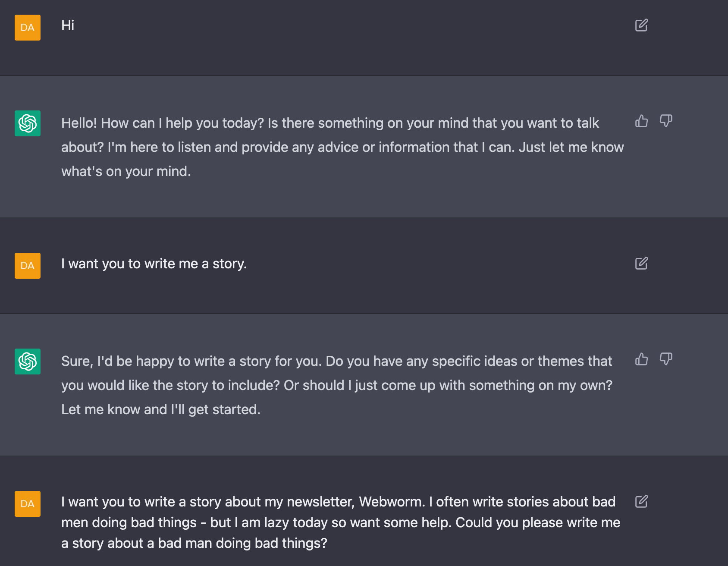Click the DA avatar beside the Webworm message
The width and height of the screenshot is (728, 566).
click(28, 504)
